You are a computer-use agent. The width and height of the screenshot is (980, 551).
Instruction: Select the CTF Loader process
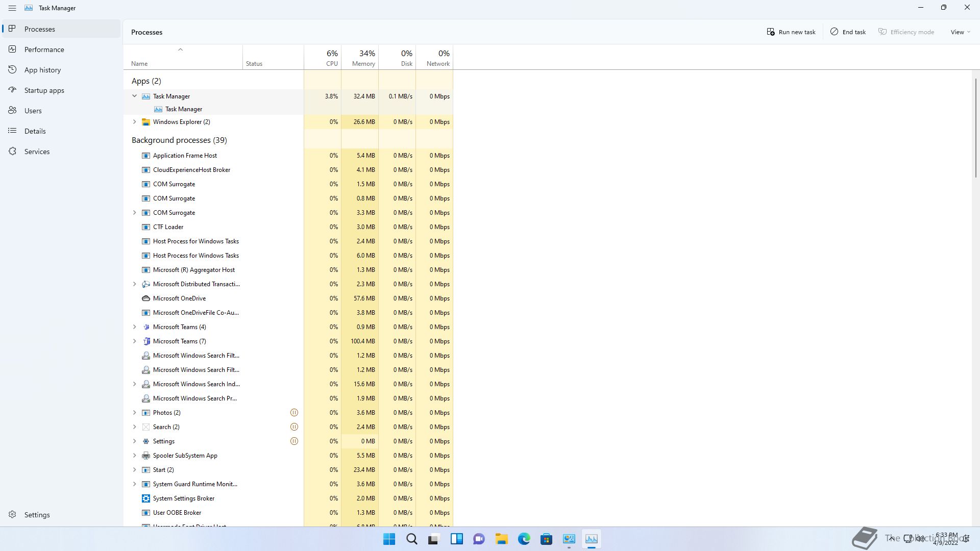288,227
